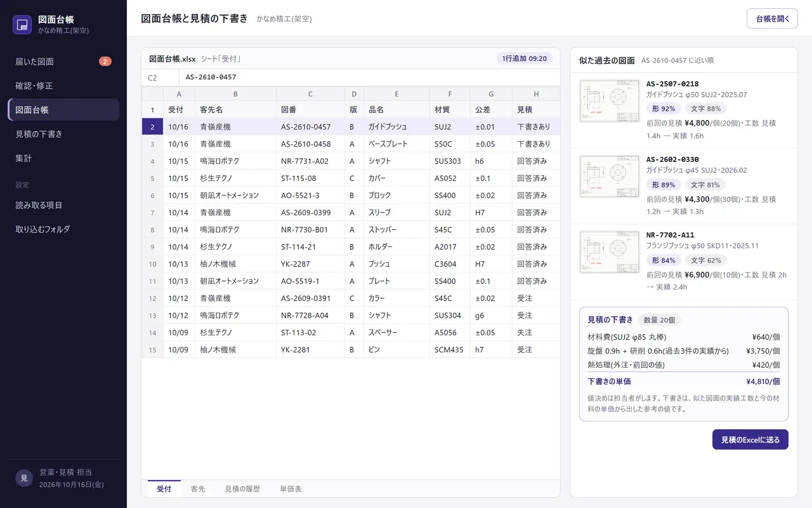Click cell YK-2287
This screenshot has height=508, width=812.
tap(310, 264)
